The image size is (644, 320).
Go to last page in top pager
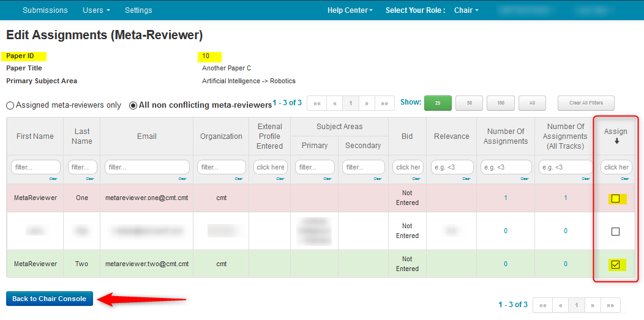[384, 103]
